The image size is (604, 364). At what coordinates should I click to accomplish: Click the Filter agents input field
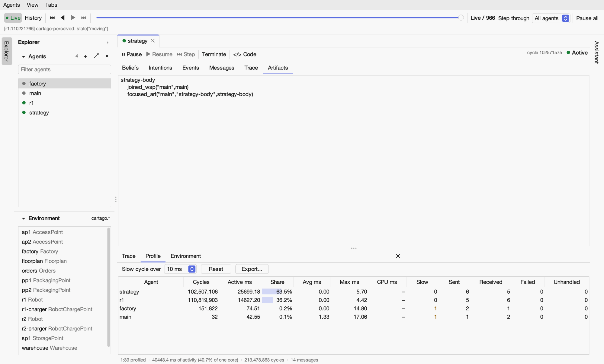tap(65, 69)
